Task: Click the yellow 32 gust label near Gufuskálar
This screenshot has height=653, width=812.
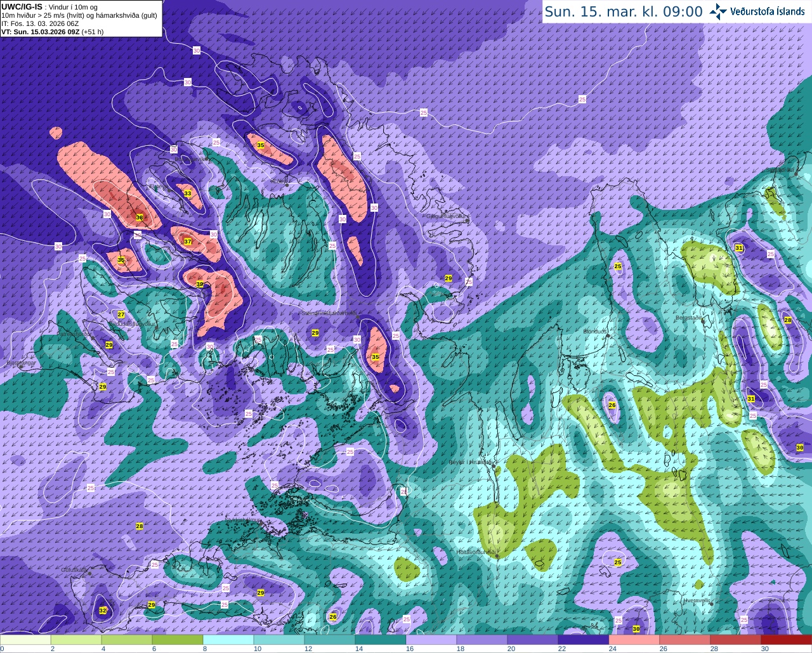Action: [103, 611]
